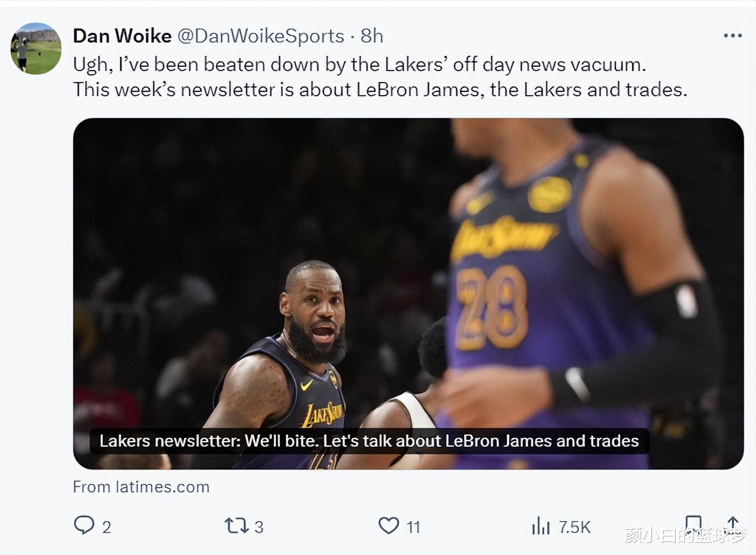Open the three-dot more options menu
The width and height of the screenshot is (756, 555).
[732, 36]
